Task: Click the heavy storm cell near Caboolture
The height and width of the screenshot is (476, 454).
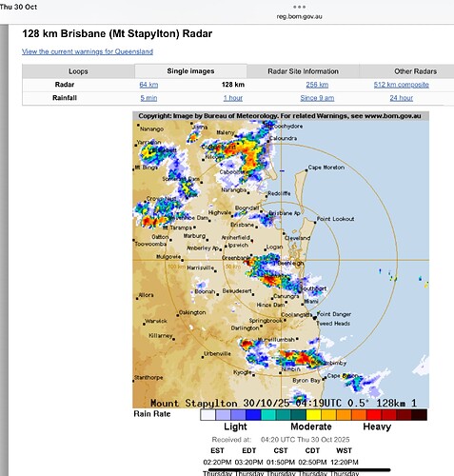Action: (x=250, y=159)
